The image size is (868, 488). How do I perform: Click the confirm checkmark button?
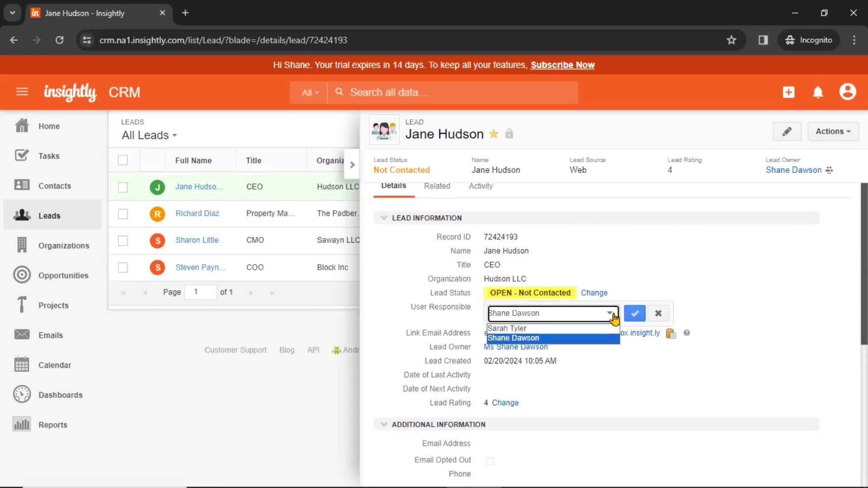click(634, 314)
